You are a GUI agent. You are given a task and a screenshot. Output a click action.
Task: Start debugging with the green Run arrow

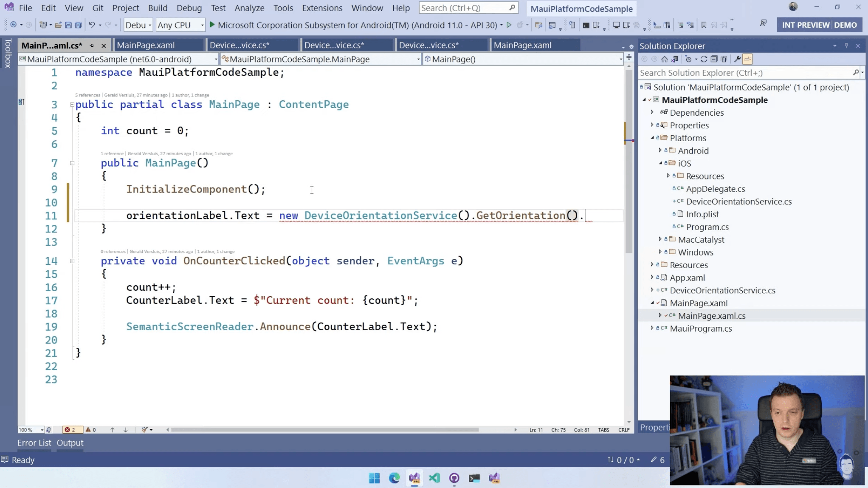tap(212, 25)
